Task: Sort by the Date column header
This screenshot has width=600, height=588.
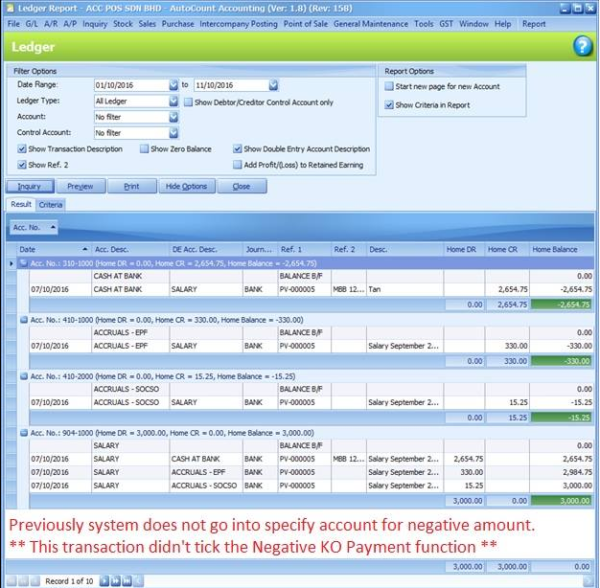Action: tap(54, 249)
